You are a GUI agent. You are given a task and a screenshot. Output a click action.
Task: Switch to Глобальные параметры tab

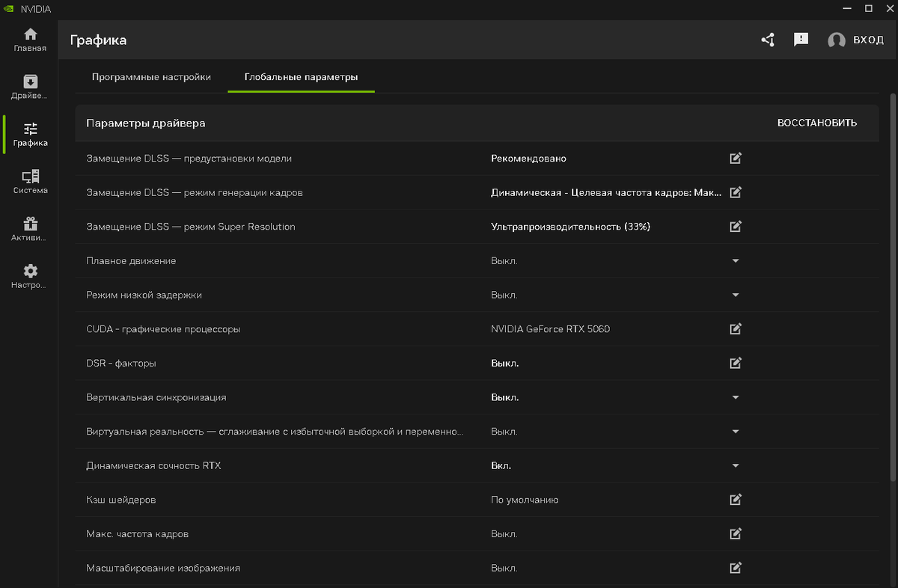[x=301, y=77]
